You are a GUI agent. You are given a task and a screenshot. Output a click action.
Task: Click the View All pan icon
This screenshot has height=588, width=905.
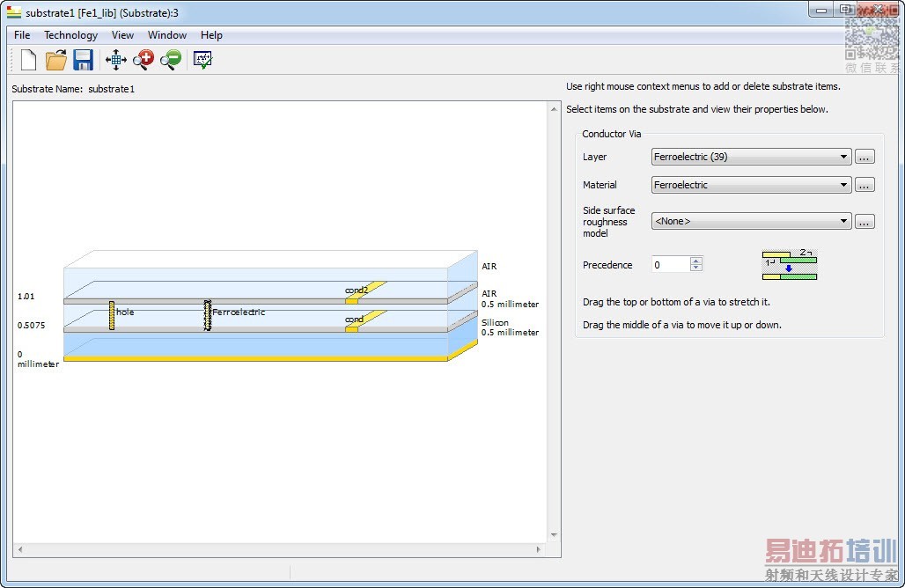116,60
